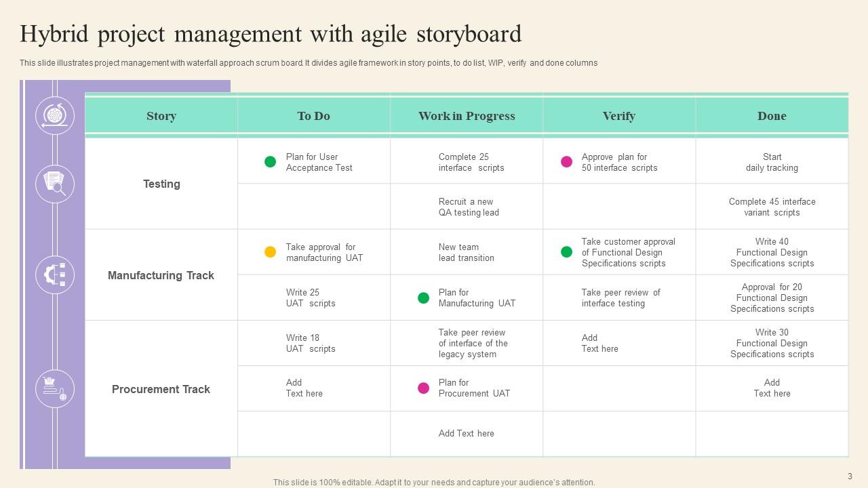868x488 pixels.
Task: Select the agile sprint cycle gear icon
Action: click(x=55, y=115)
